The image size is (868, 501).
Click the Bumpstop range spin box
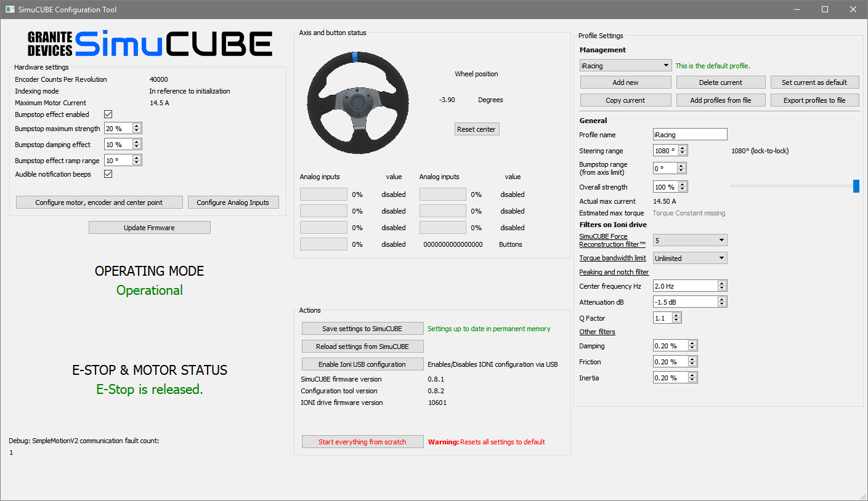[x=670, y=169]
